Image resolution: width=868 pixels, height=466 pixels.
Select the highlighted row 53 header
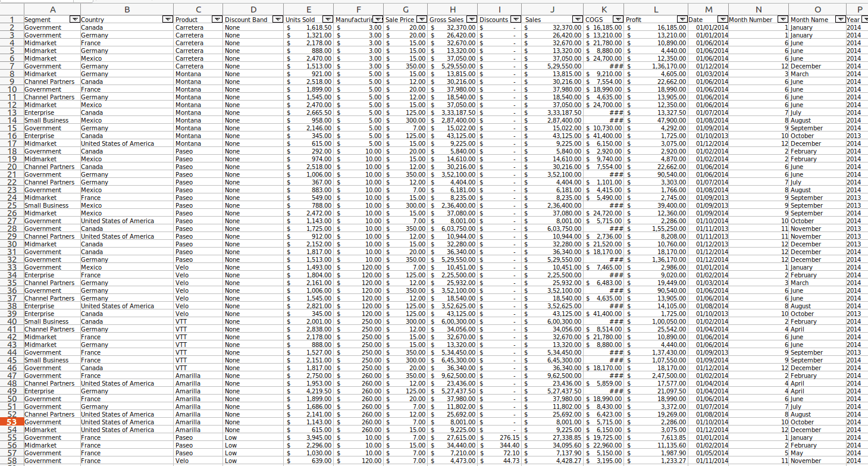pos(11,422)
